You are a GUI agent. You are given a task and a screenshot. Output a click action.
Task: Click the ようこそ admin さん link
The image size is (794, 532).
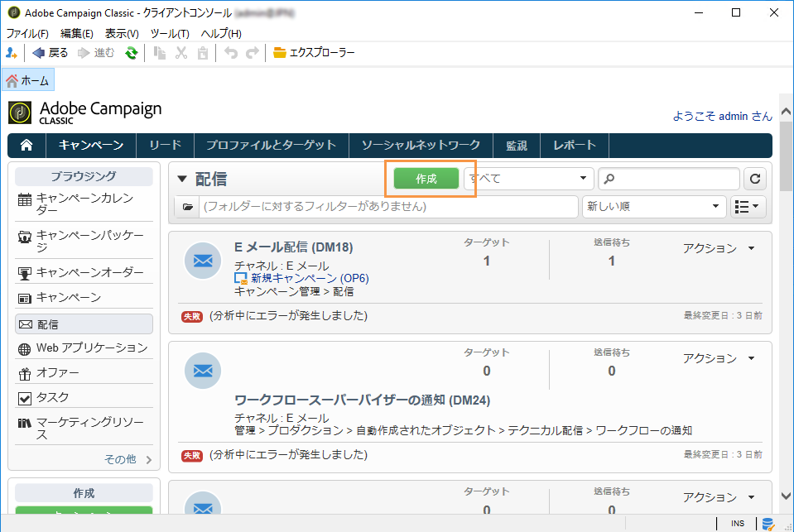723,116
